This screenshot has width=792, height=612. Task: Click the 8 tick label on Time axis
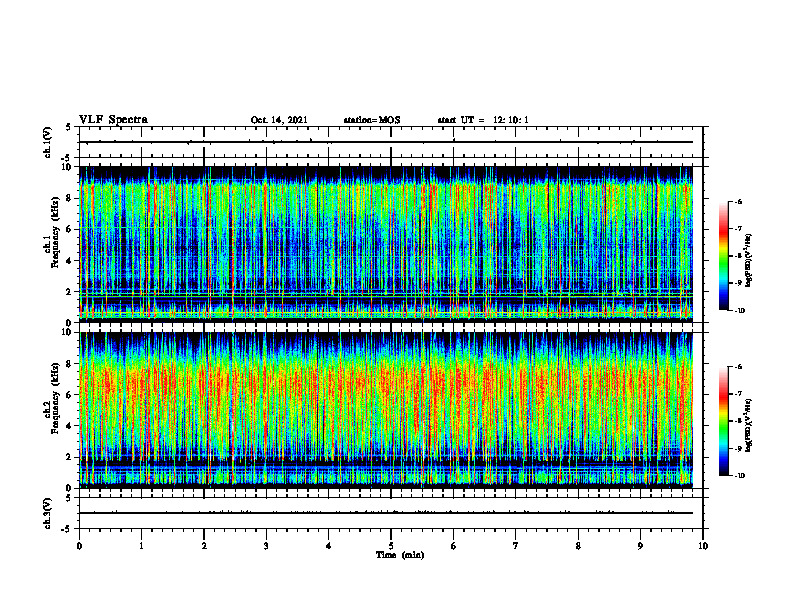coord(578,546)
